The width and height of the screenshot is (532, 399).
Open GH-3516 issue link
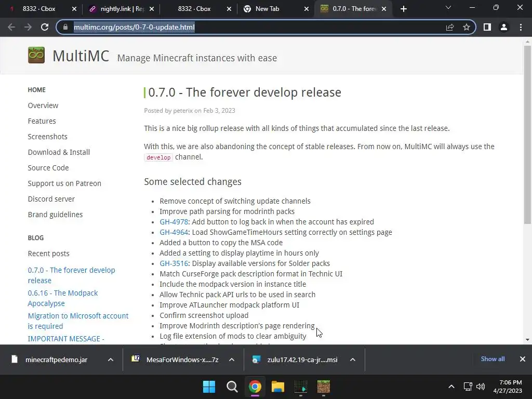click(174, 263)
